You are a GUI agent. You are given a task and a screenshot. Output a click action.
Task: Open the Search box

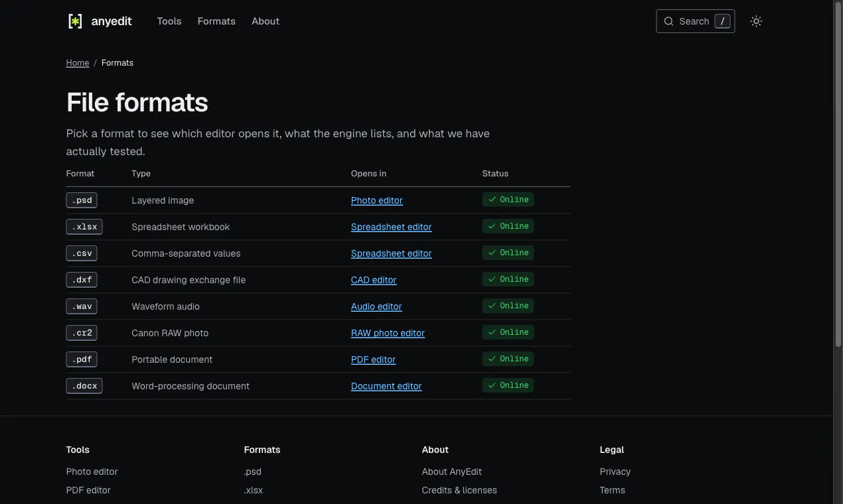point(695,21)
